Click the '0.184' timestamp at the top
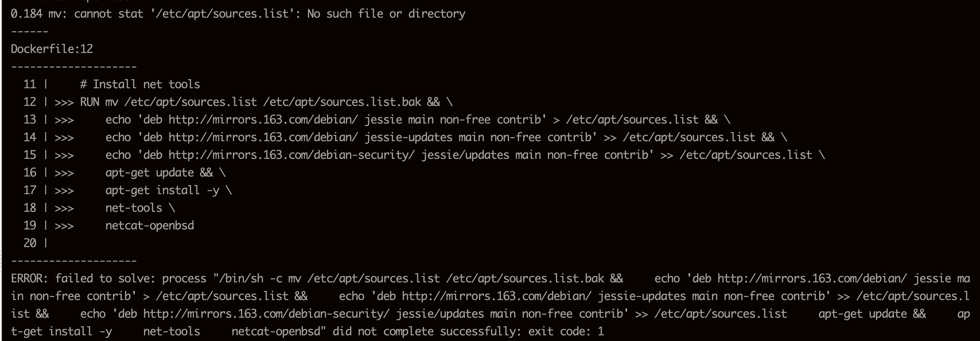The image size is (980, 341). click(x=26, y=14)
